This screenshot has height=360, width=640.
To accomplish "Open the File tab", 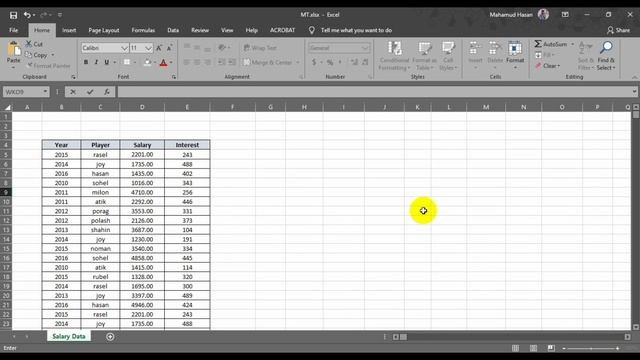I will pos(13,30).
